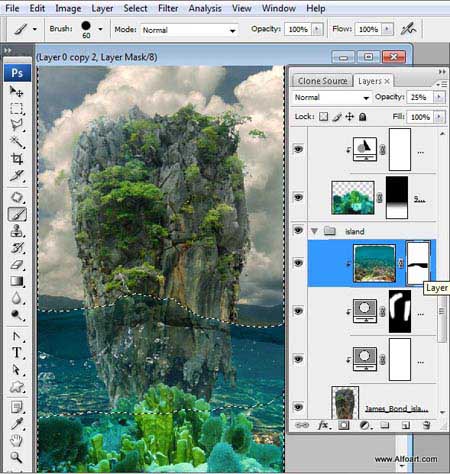450x474 pixels.
Task: Select the Eyedropper tool
Action: tap(16, 424)
